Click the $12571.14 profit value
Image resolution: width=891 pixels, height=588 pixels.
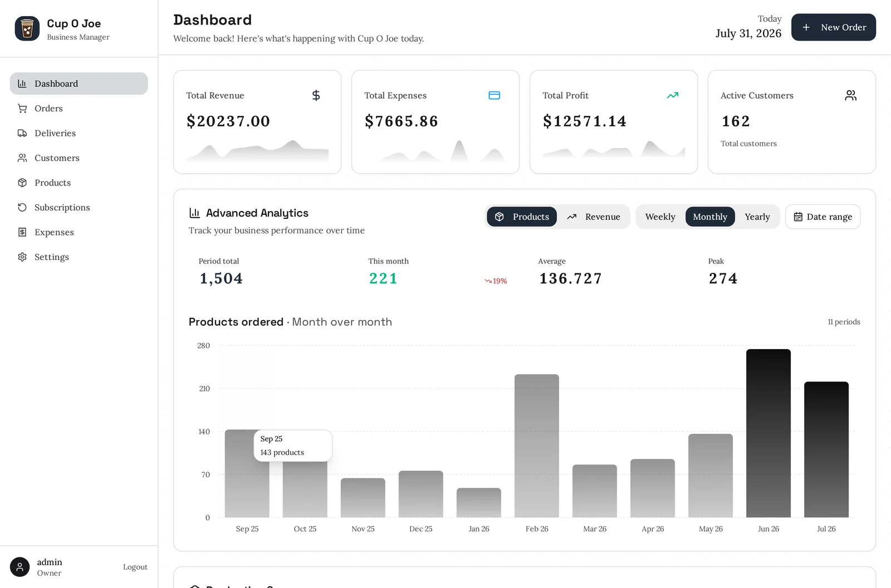click(585, 121)
